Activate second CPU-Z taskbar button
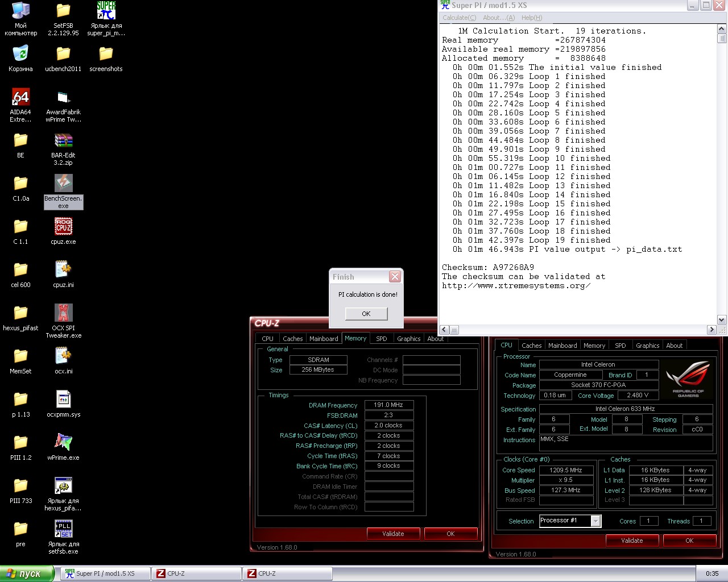The image size is (728, 582). tap(287, 573)
